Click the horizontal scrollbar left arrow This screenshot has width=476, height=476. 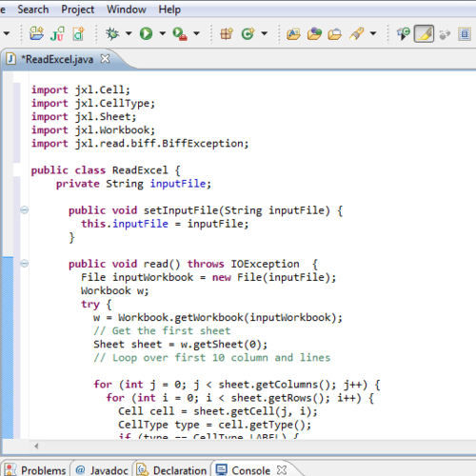36,446
